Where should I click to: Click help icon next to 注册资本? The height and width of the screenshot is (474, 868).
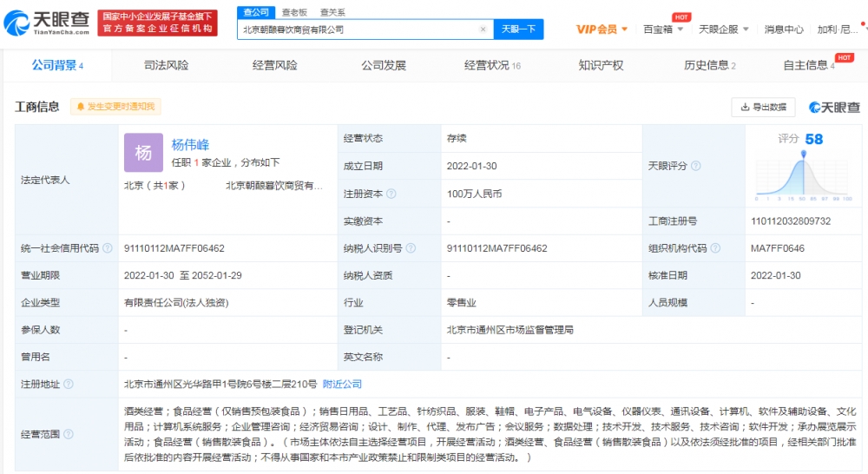coord(391,194)
